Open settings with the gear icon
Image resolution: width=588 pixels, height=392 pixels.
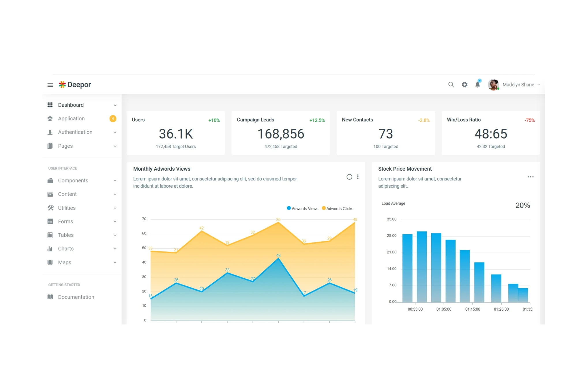click(x=464, y=85)
